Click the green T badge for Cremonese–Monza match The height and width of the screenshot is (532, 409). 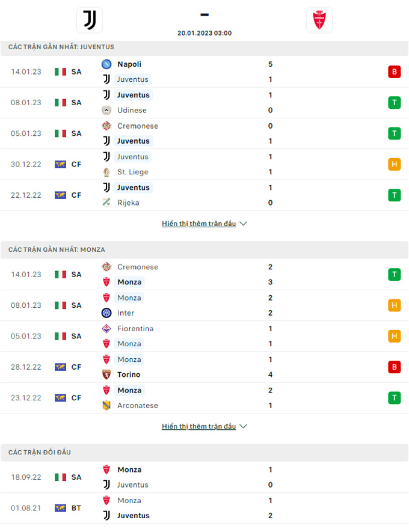coord(395,275)
